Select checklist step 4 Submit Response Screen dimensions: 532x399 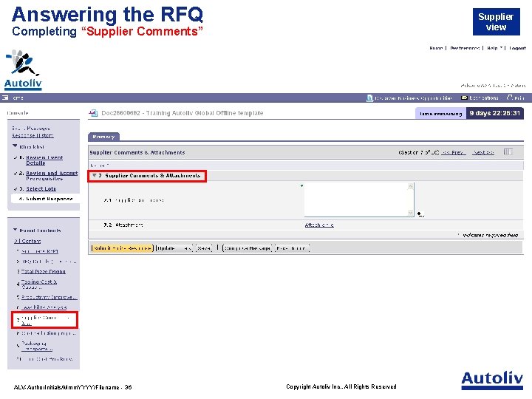click(50, 199)
